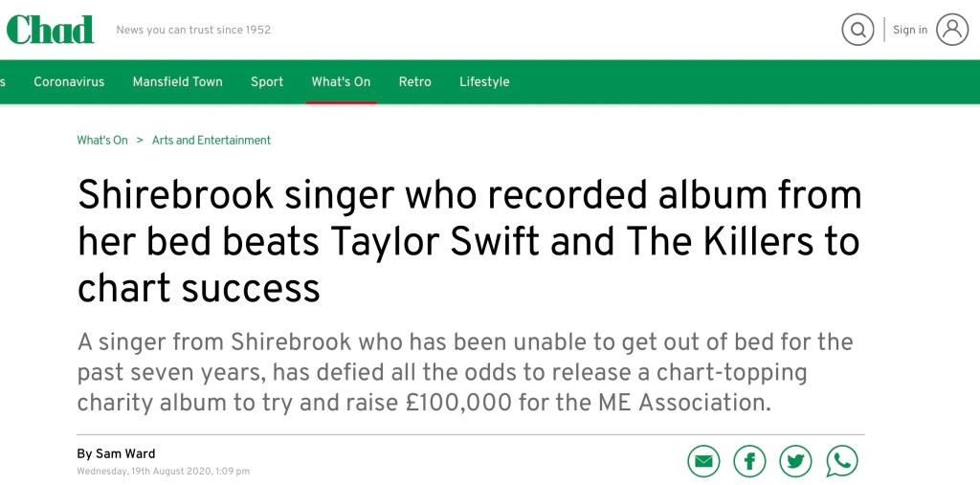980x485 pixels.
Task: Click the user profile avatar icon
Action: [x=952, y=30]
